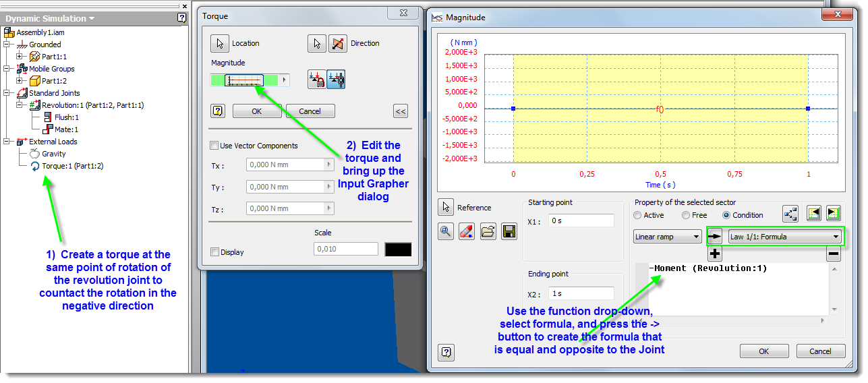Screen dimensions: 868x383
Task: Toggle the flip Direction icon button
Action: click(337, 44)
